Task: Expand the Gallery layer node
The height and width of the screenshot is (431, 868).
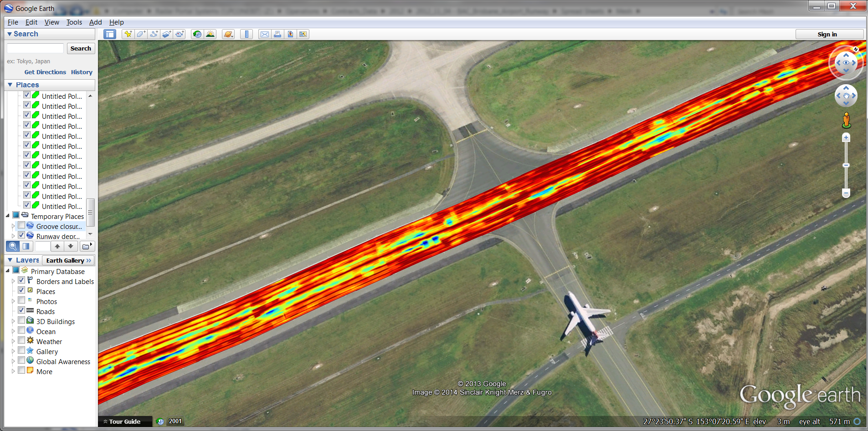Action: coord(13,351)
